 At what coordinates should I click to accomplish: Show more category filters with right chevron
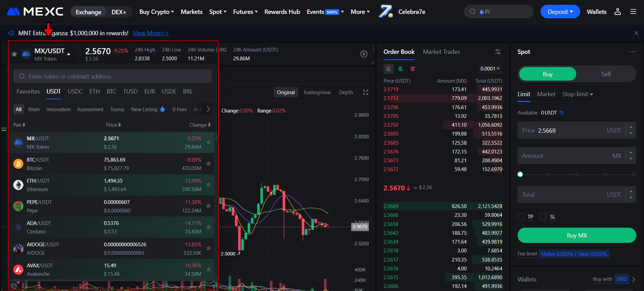[208, 109]
